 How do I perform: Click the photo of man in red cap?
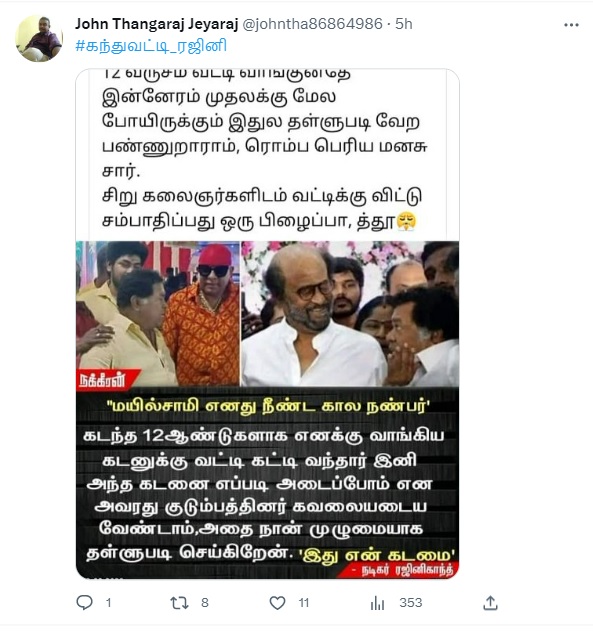click(x=158, y=313)
